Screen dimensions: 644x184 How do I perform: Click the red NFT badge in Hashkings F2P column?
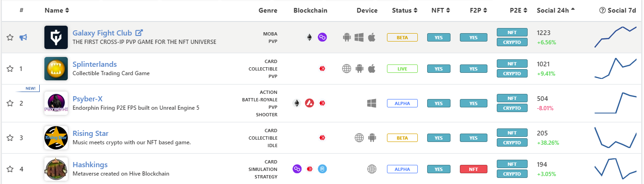point(473,169)
